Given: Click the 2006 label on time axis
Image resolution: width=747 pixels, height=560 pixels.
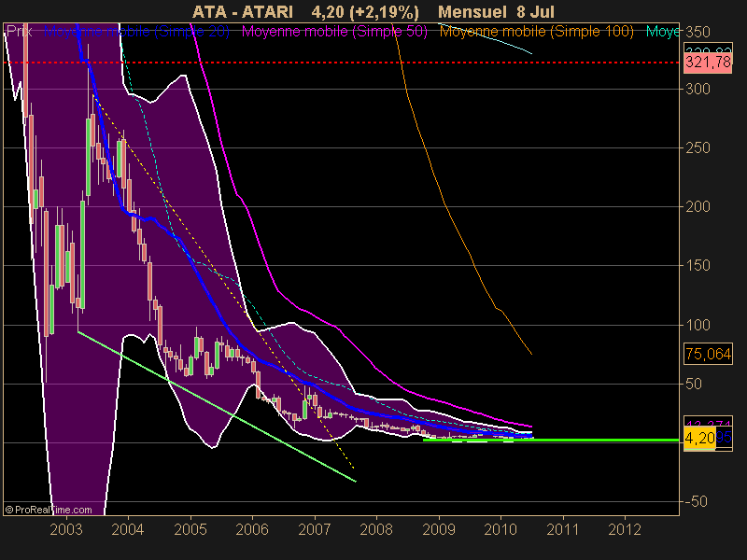Looking at the screenshot, I should point(252,529).
